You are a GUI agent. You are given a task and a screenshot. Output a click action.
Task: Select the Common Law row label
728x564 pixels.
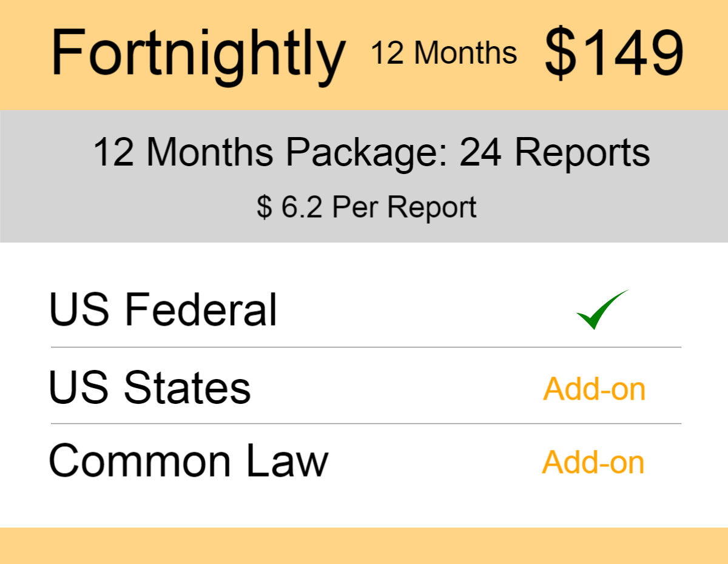coord(188,462)
